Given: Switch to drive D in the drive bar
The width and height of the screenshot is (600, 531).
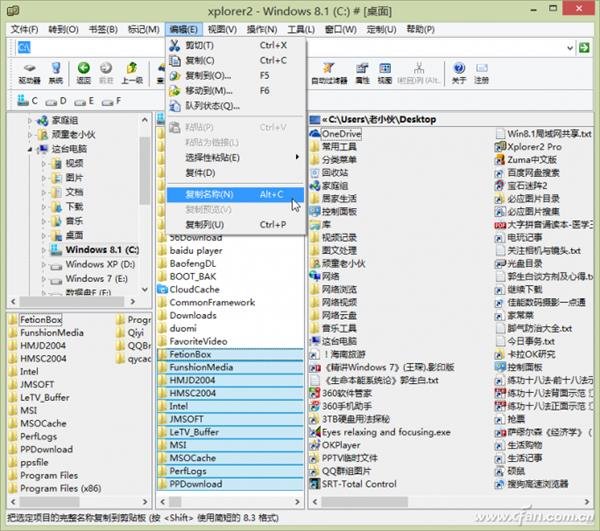Looking at the screenshot, I should (55, 101).
